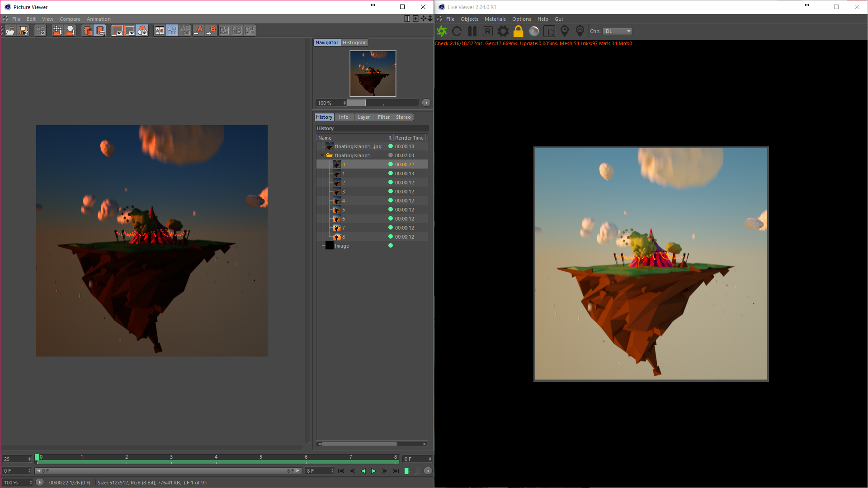Pick material with the M pin icon
This screenshot has width=868, height=488.
pyautogui.click(x=580, y=31)
